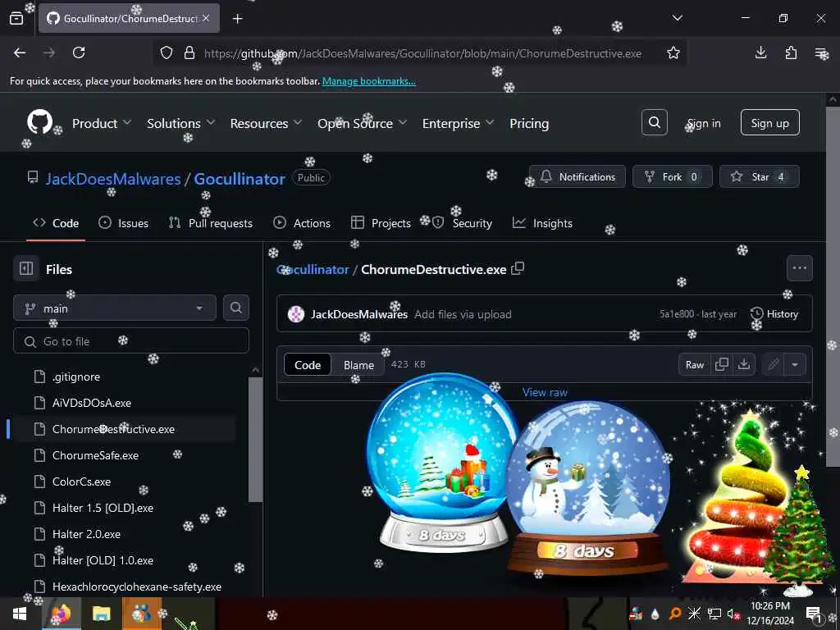Select the Code view toggle
840x630 pixels.
[x=308, y=365]
